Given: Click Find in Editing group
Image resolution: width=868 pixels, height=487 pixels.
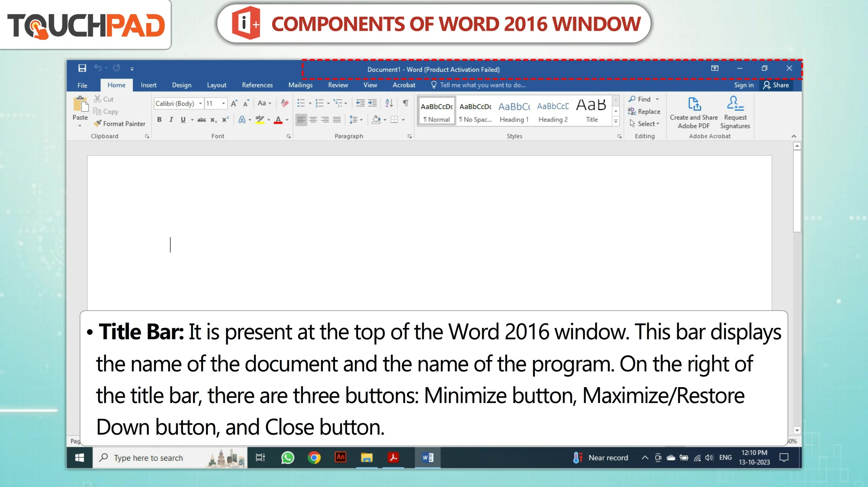Looking at the screenshot, I should point(640,99).
